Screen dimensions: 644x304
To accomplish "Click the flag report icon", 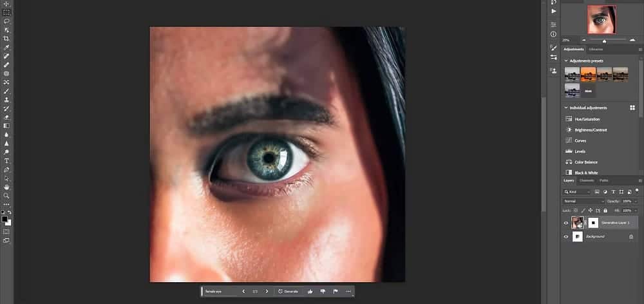I will 336,292.
